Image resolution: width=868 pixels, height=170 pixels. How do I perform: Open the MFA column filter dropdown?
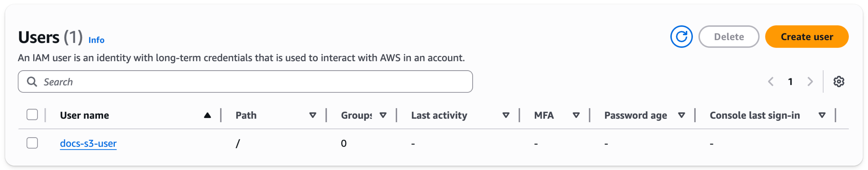[x=576, y=115]
